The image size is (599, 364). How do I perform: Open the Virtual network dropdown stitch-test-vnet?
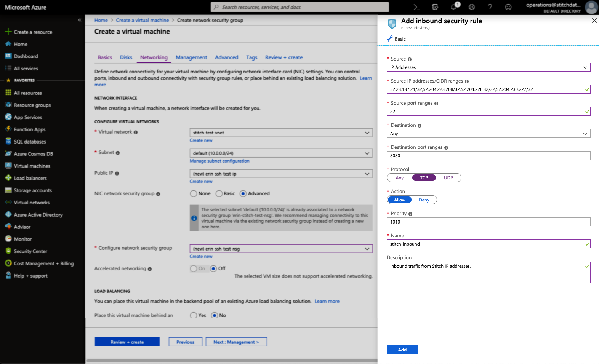(x=281, y=133)
